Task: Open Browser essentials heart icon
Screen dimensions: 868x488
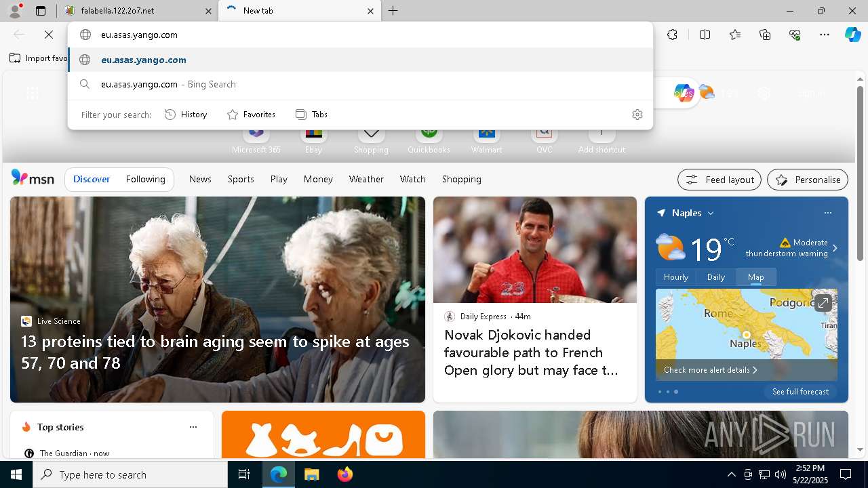Action: (x=795, y=35)
